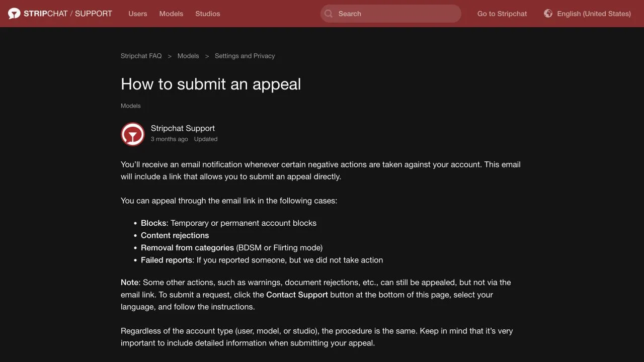This screenshot has height=362, width=644.
Task: Open the Studios menu item
Action: (x=208, y=14)
